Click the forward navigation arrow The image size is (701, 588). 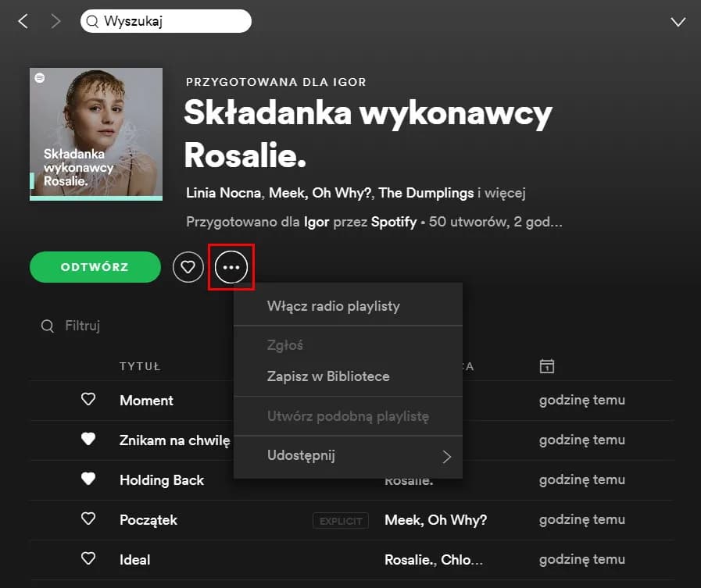[x=55, y=21]
